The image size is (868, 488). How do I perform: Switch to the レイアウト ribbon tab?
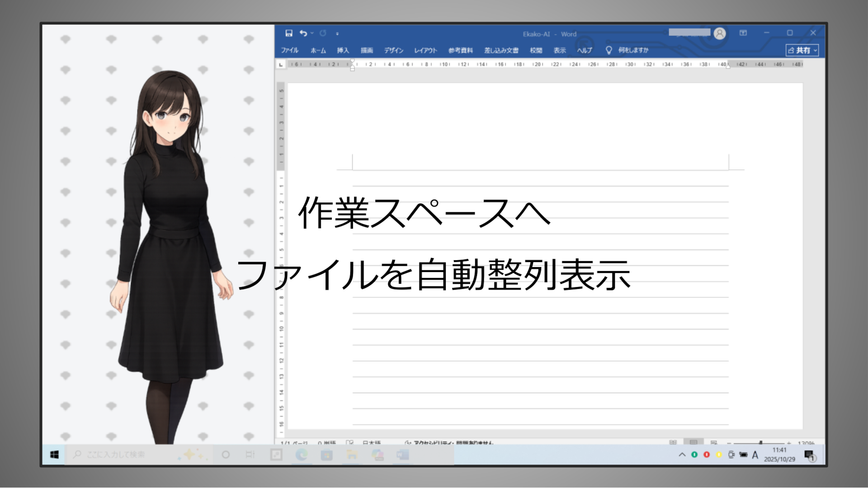click(425, 50)
